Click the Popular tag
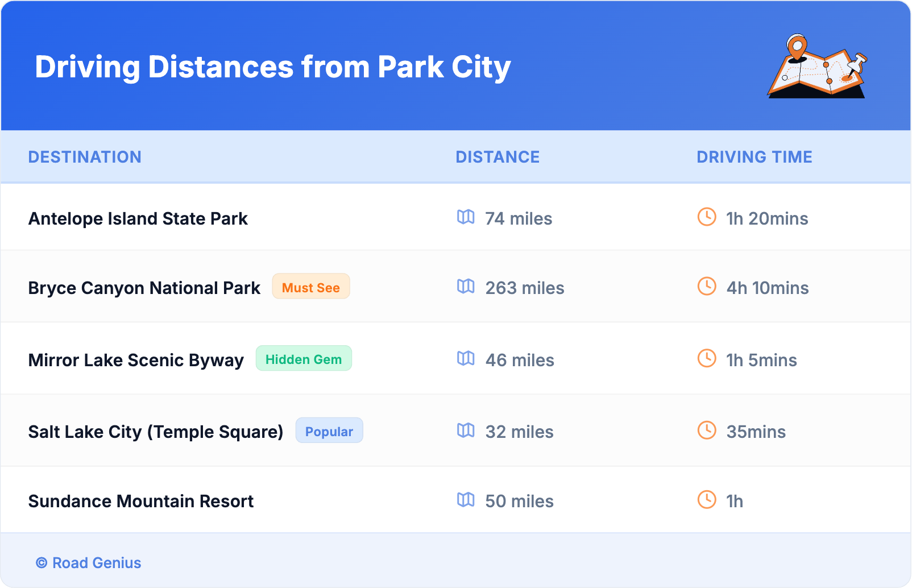 329,431
